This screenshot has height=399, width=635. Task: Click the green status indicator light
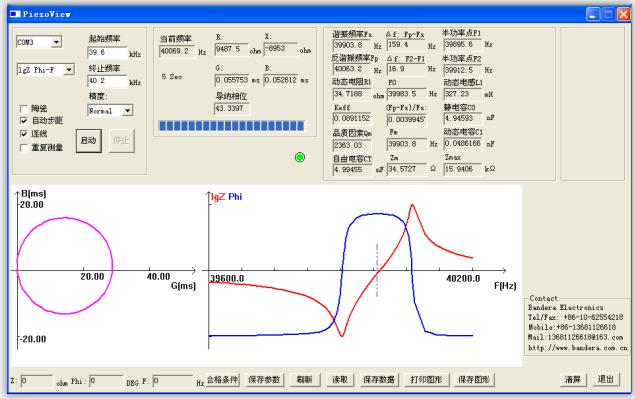point(300,157)
